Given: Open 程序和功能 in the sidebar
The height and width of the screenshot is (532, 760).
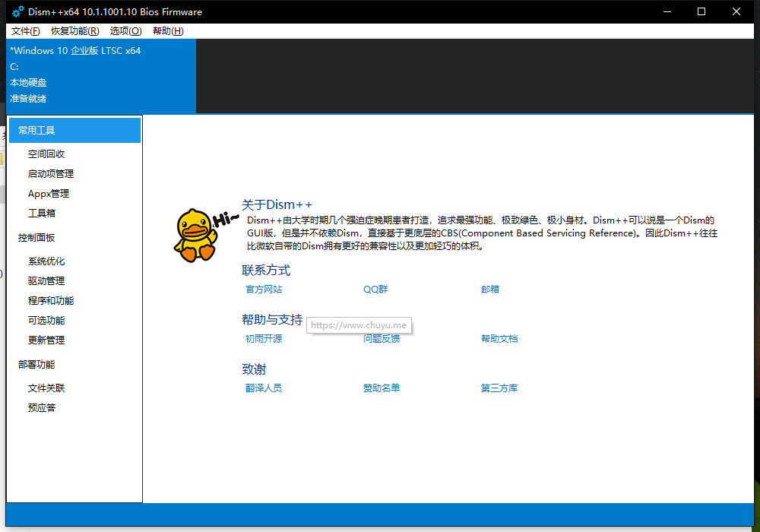Looking at the screenshot, I should tap(51, 301).
